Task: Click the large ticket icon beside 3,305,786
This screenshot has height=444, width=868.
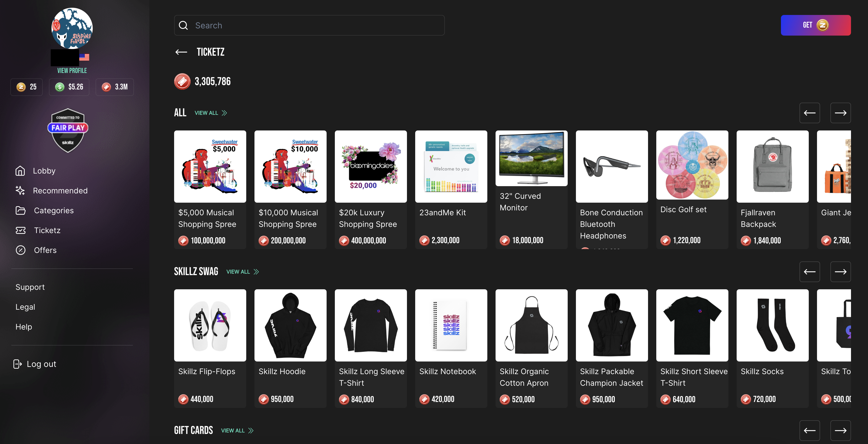Action: point(182,81)
